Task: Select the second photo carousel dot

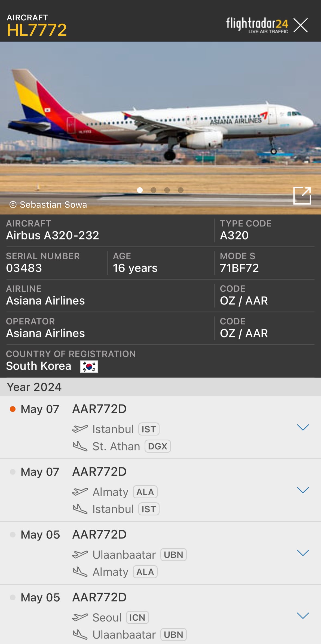Action: point(153,190)
